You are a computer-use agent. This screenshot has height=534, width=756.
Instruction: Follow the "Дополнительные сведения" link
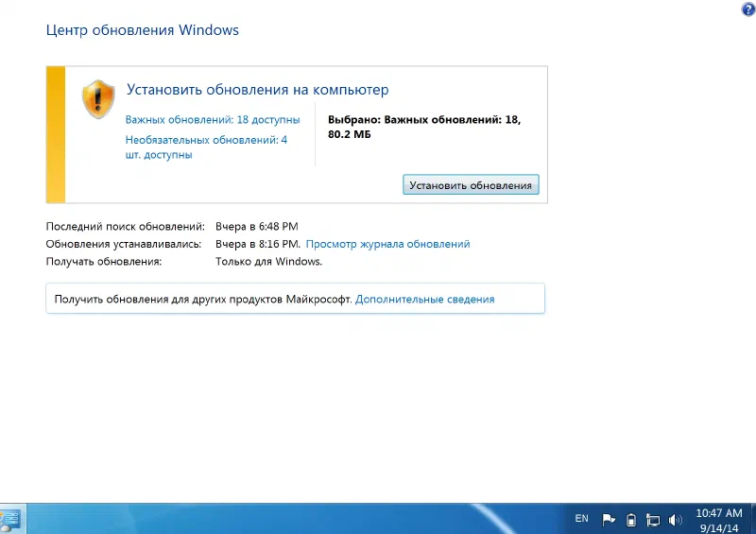424,299
